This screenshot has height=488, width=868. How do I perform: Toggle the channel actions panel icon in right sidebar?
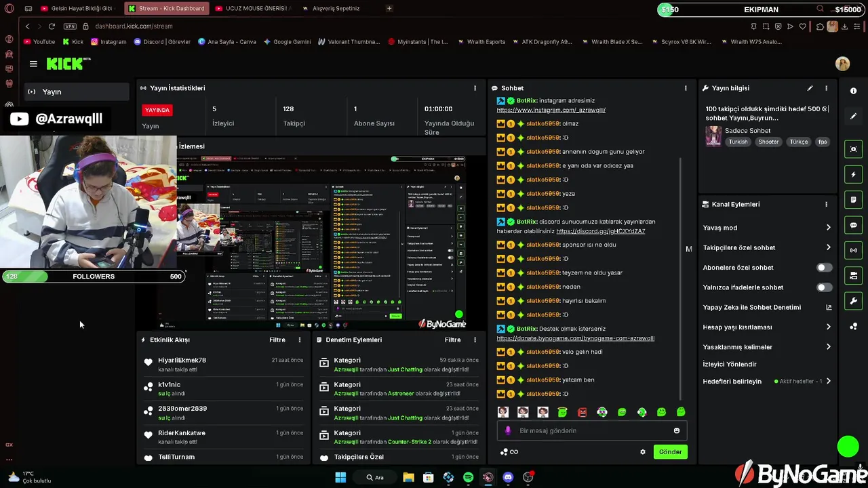click(853, 276)
